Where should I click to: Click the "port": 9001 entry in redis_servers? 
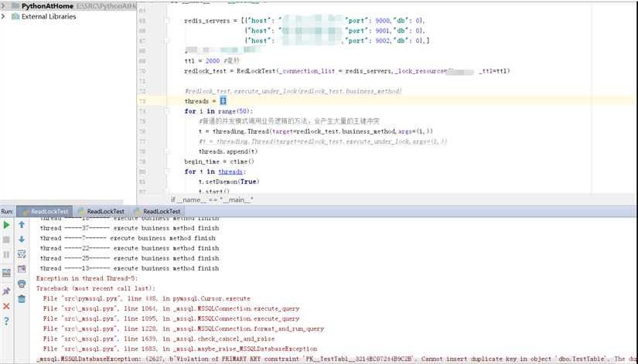368,31
